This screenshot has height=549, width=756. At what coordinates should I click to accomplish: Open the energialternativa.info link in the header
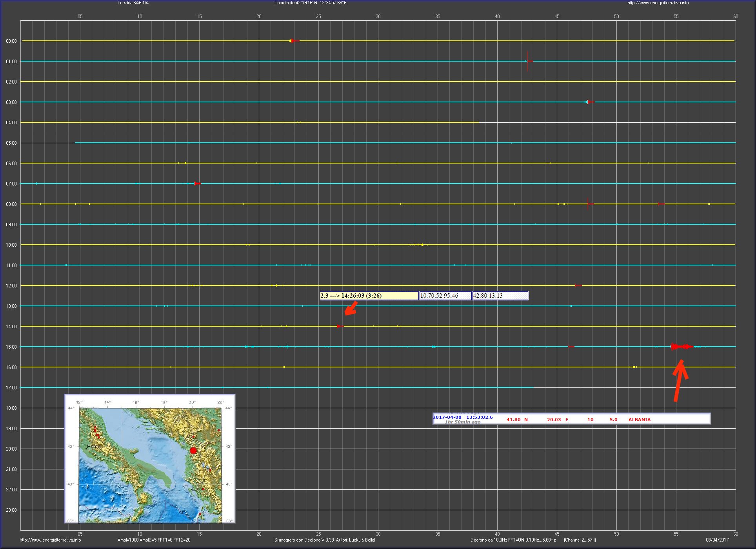[658, 3]
